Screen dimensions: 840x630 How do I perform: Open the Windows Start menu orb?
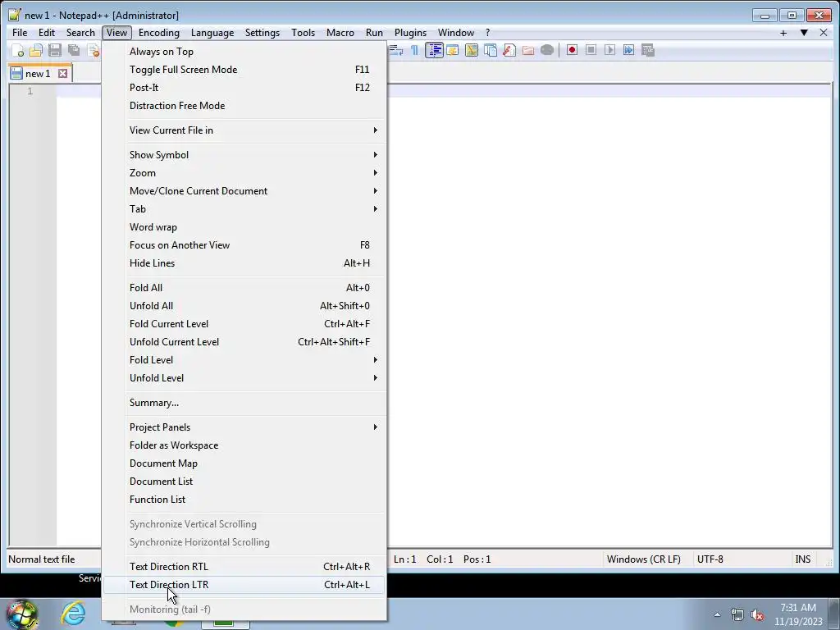tap(21, 614)
